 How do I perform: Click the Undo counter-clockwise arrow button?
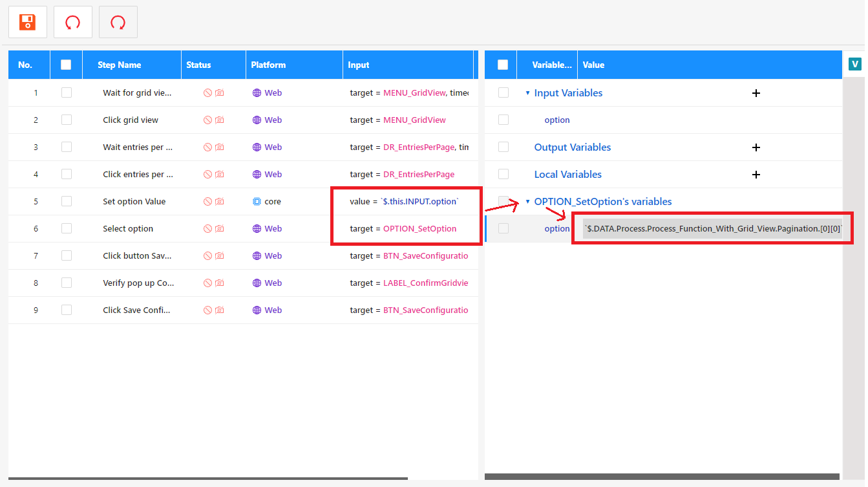pyautogui.click(x=72, y=22)
